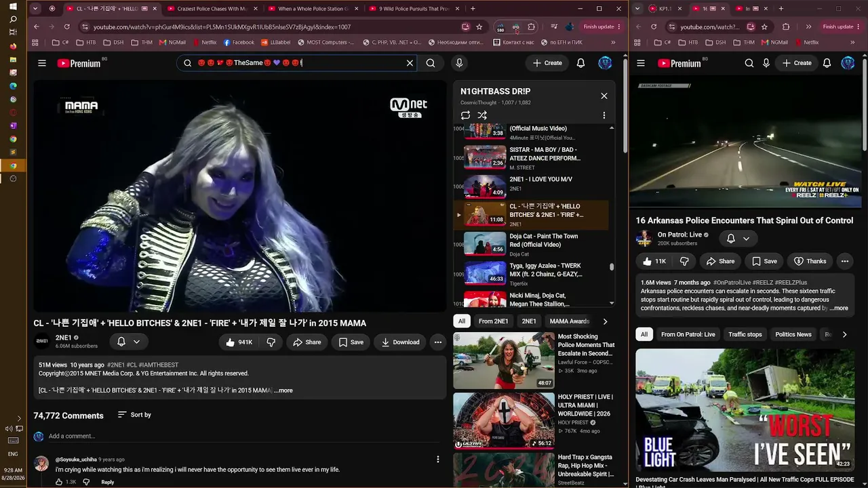Reply to the Soysuke_uchiha comment
This screenshot has height=488, width=868.
(x=107, y=482)
